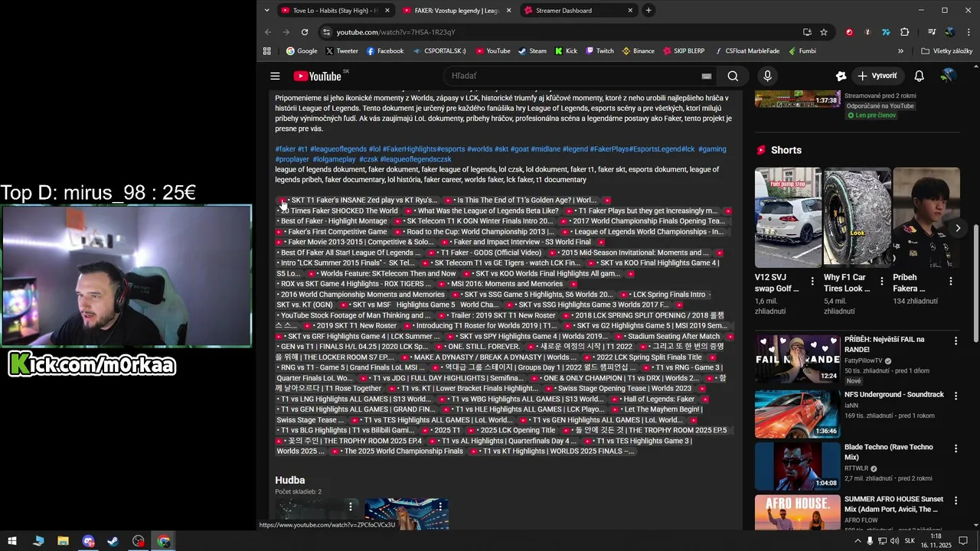Open the media control icon in Chrome toolbar
Viewport: 980px width, 551px height.
click(932, 32)
